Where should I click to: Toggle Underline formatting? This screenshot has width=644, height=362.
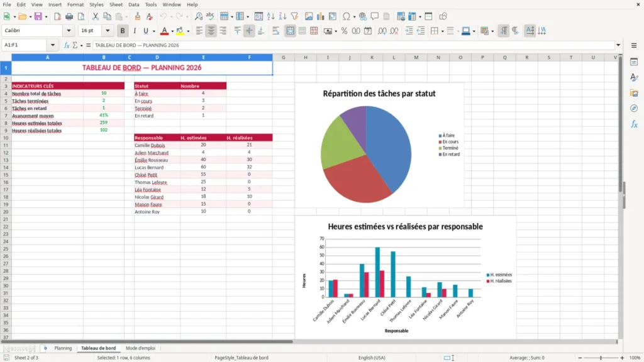coord(145,31)
